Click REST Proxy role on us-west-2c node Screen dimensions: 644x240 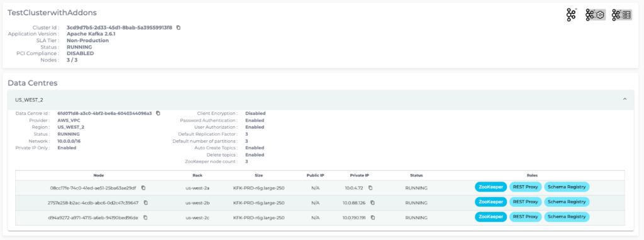click(525, 217)
